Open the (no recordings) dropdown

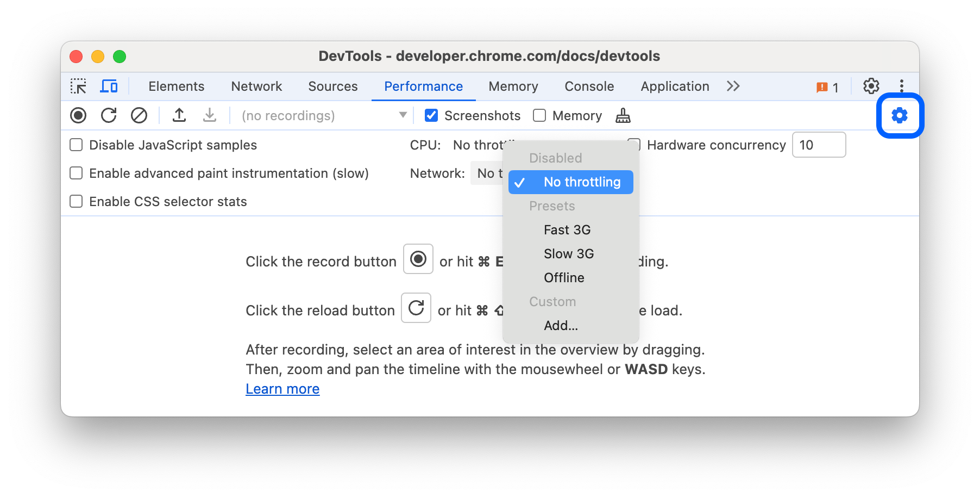[x=322, y=115]
